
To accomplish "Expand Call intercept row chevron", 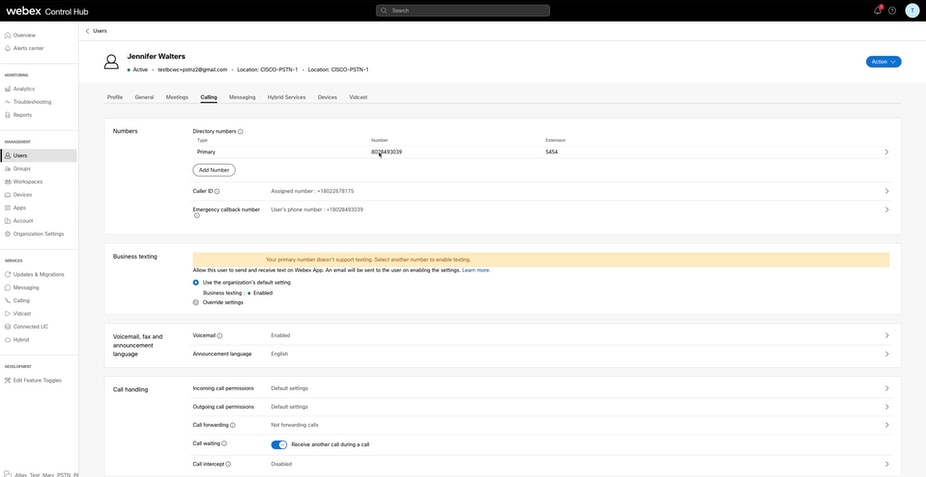I will click(x=886, y=464).
